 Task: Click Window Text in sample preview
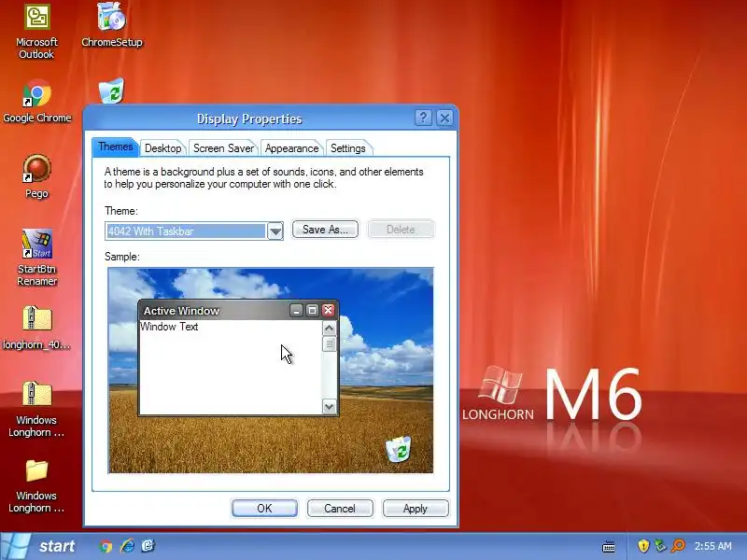pos(169,327)
